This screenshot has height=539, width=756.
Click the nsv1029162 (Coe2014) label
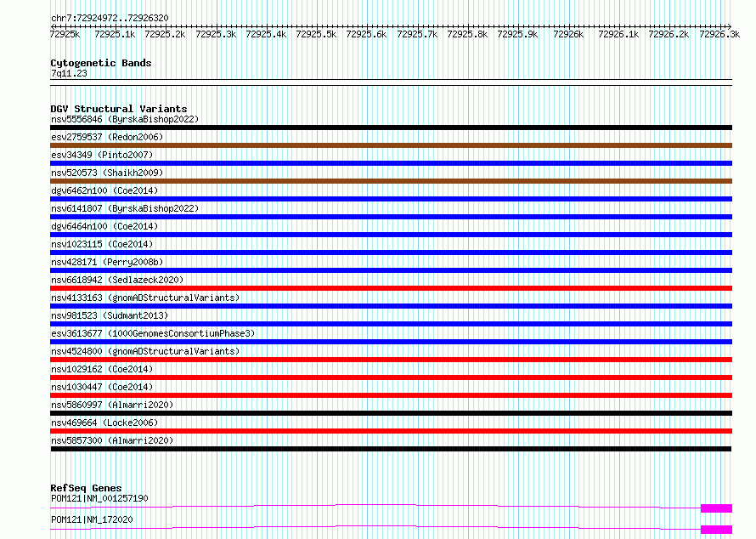102,369
